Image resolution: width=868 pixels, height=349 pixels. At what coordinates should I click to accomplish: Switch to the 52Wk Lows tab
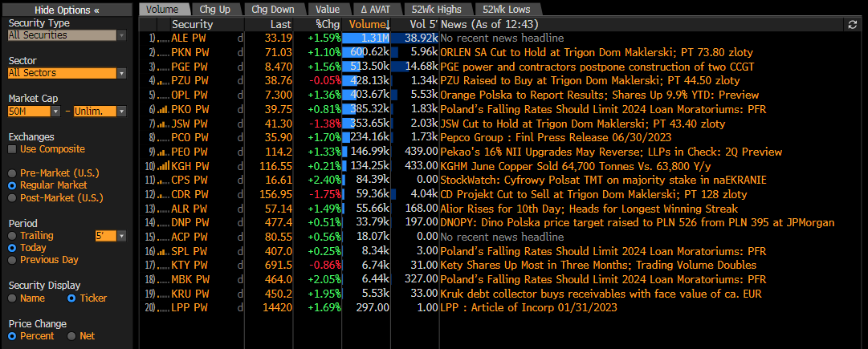506,10
